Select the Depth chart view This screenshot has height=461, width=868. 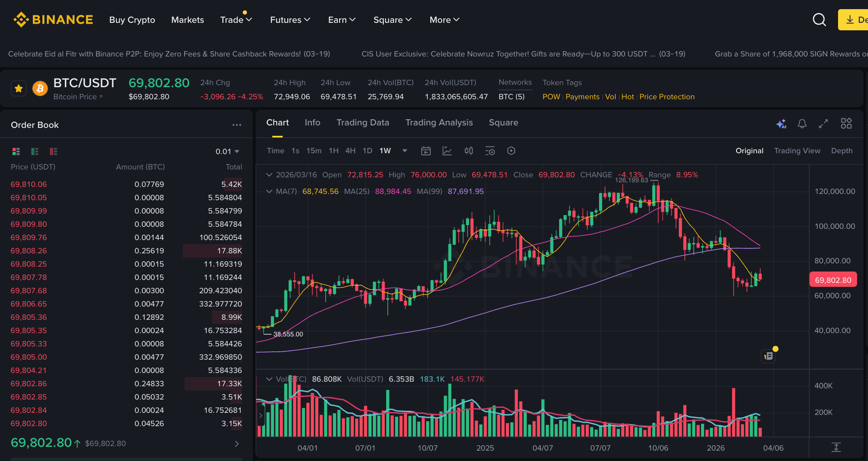point(841,151)
